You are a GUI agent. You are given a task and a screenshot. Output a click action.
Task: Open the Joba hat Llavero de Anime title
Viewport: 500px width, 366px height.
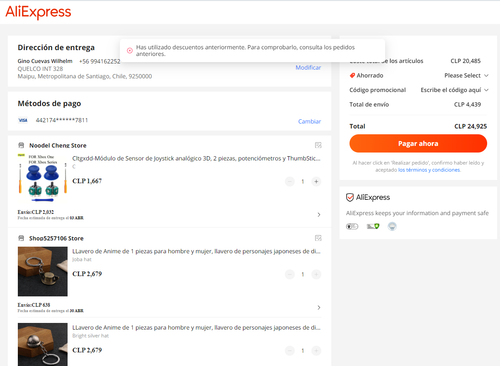coord(196,251)
